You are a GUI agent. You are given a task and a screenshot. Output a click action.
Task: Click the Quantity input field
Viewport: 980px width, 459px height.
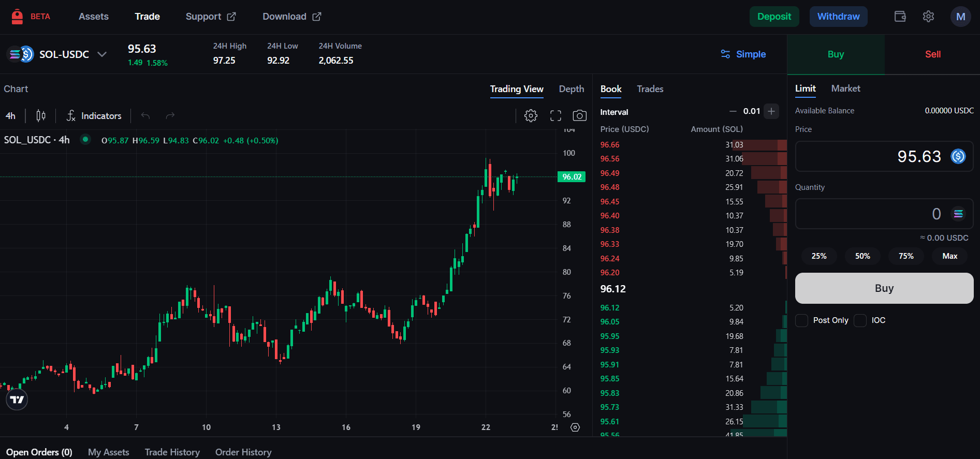884,214
